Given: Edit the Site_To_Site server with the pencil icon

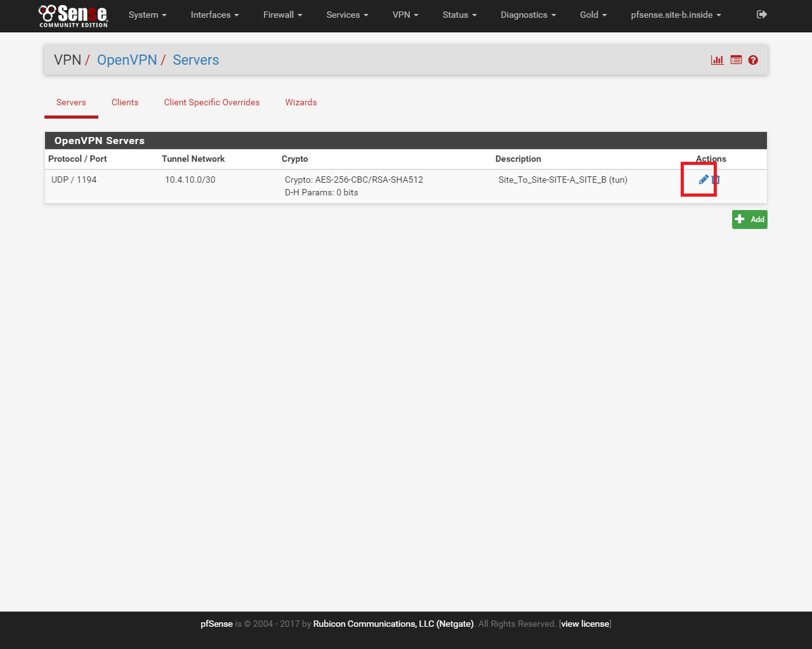Looking at the screenshot, I should [x=703, y=180].
